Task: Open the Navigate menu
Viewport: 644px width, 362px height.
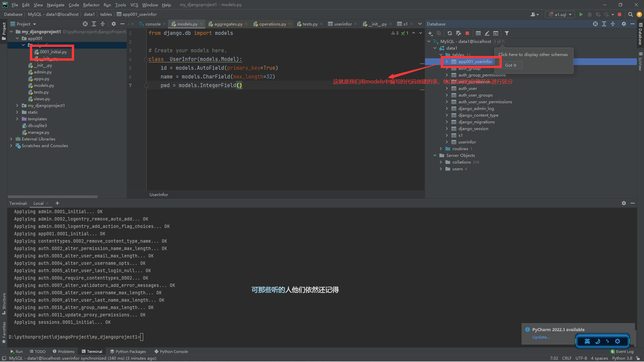Action: tap(55, 5)
